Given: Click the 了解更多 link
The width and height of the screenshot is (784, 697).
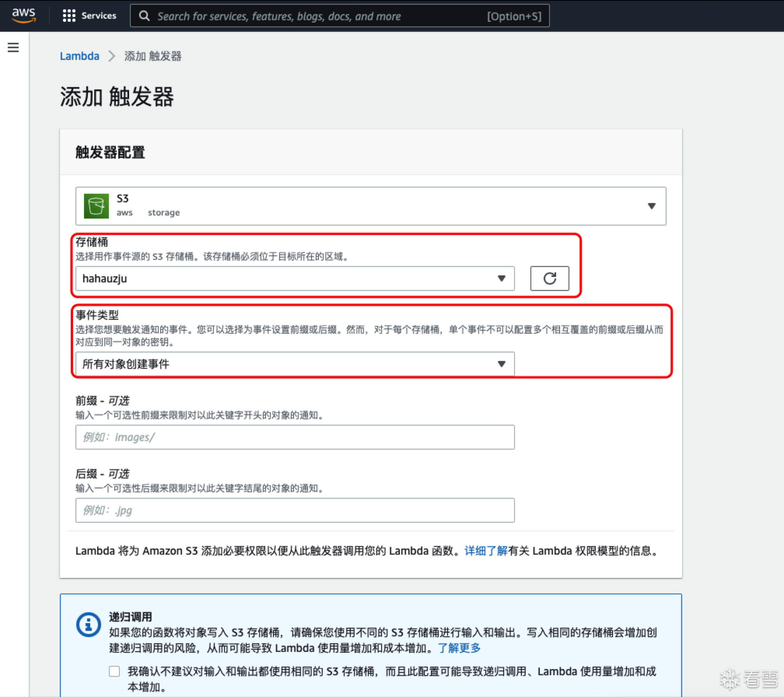Looking at the screenshot, I should click(459, 648).
